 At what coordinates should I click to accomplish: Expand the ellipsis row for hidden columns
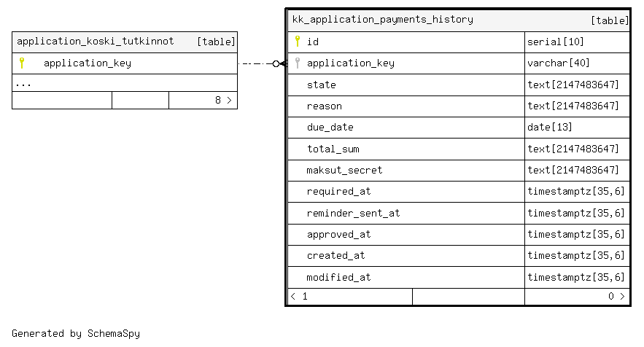(x=125, y=83)
